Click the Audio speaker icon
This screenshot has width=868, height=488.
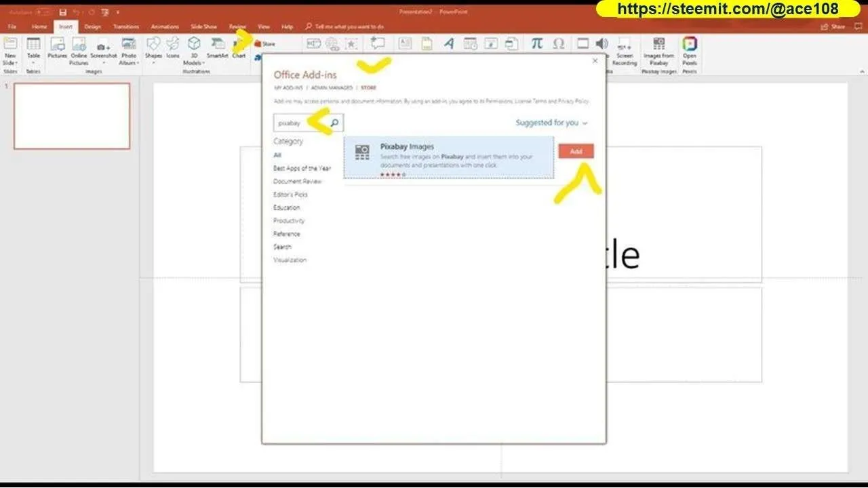(601, 43)
